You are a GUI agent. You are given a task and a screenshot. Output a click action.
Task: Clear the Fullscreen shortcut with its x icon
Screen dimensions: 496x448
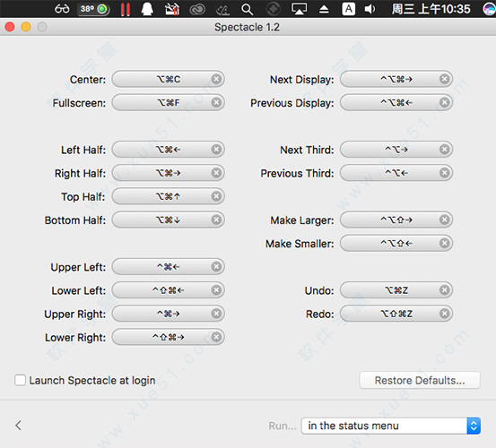216,102
